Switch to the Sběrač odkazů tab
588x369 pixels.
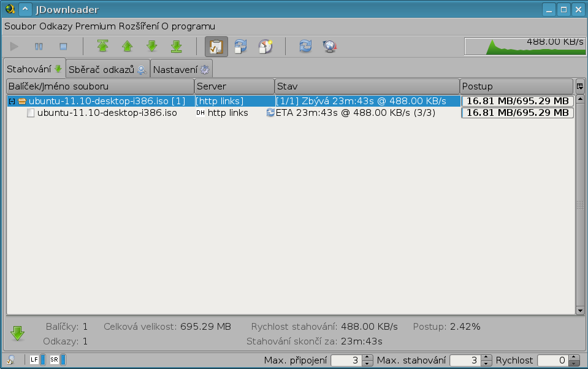click(108, 69)
